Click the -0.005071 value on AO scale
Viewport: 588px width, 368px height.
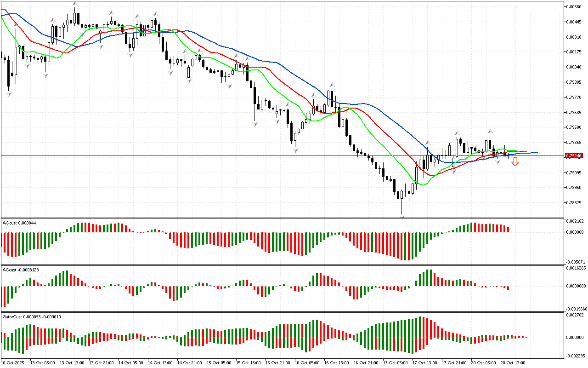(x=574, y=261)
